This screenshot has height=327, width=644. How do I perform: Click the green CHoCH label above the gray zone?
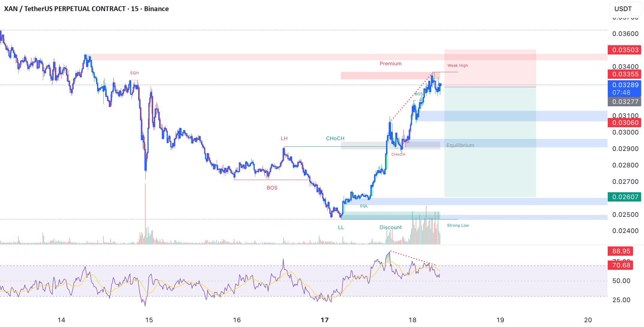click(335, 138)
